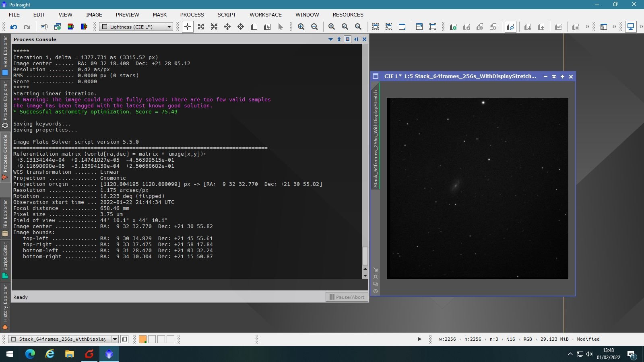Open File Explorer from the taskbar
This screenshot has width=644, height=362.
[70, 354]
